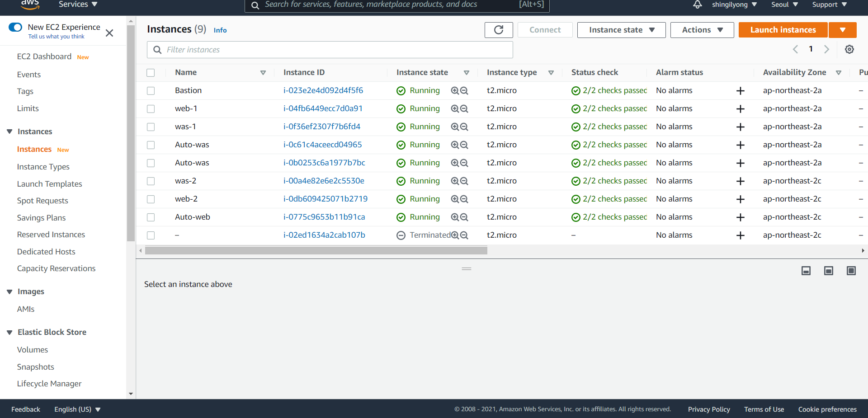Screen dimensions: 868x418
Task: Open table preferences gear icon
Action: coord(849,49)
